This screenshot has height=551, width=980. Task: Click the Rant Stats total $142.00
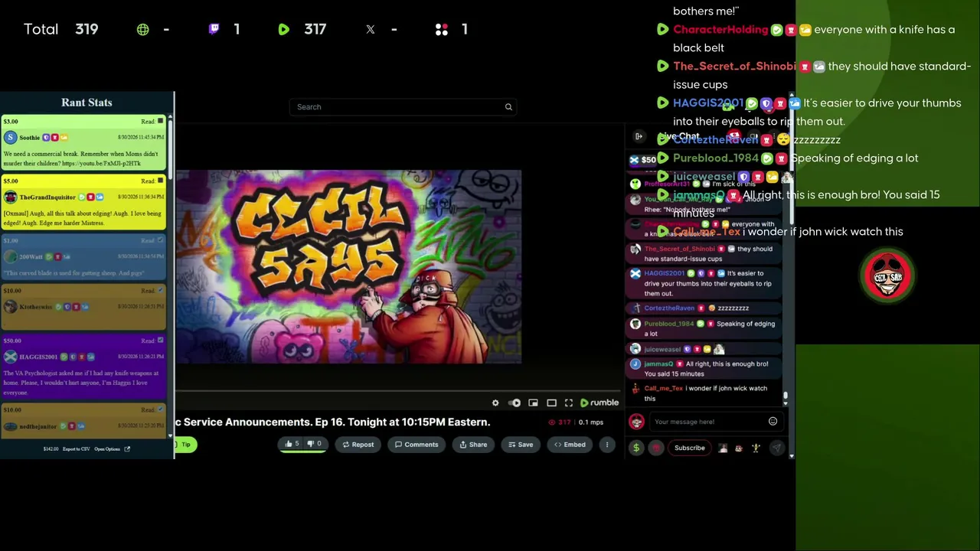tap(51, 449)
